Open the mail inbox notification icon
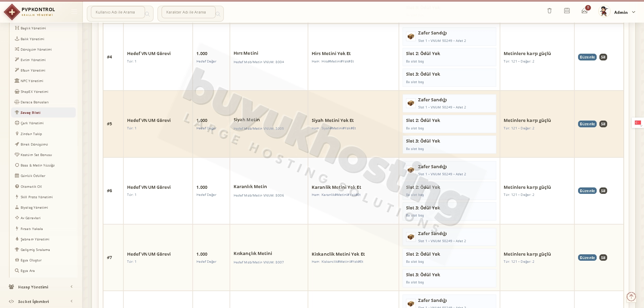 coord(585,11)
